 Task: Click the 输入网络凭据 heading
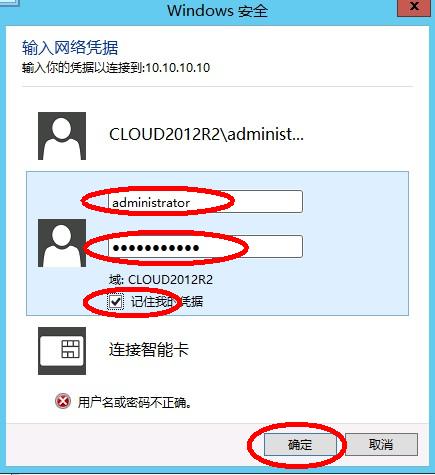point(70,47)
